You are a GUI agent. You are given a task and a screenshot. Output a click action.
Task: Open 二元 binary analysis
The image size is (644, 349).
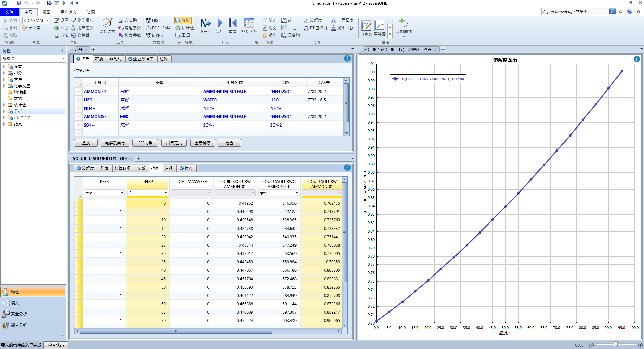(x=288, y=28)
